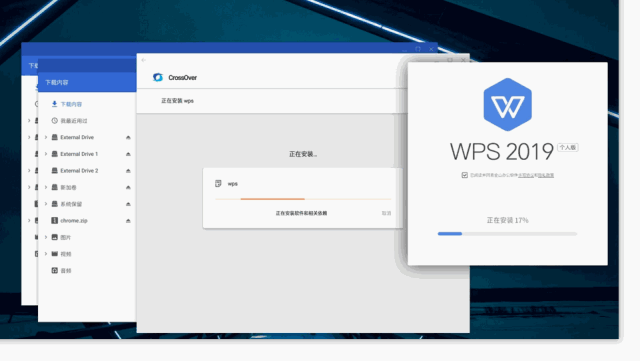This screenshot has height=361, width=640.
Task: Cancel the wps installation with 取消
Action: click(x=386, y=213)
